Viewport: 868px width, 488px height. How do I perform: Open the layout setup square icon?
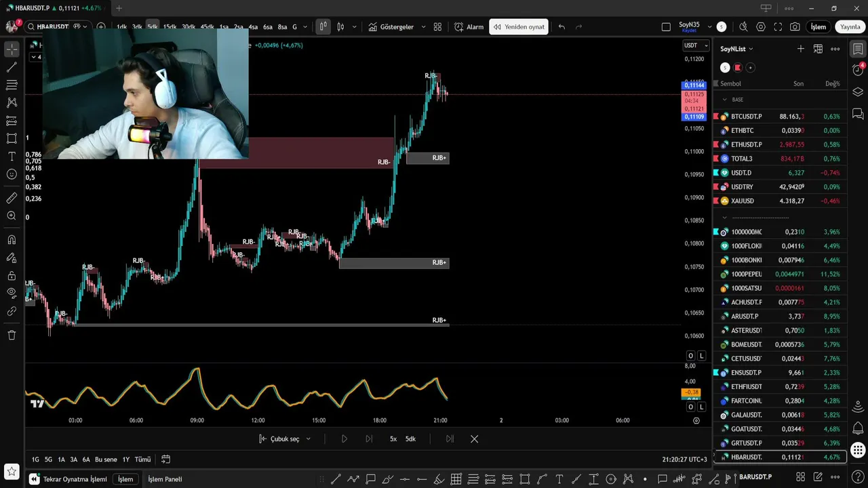[x=666, y=27]
